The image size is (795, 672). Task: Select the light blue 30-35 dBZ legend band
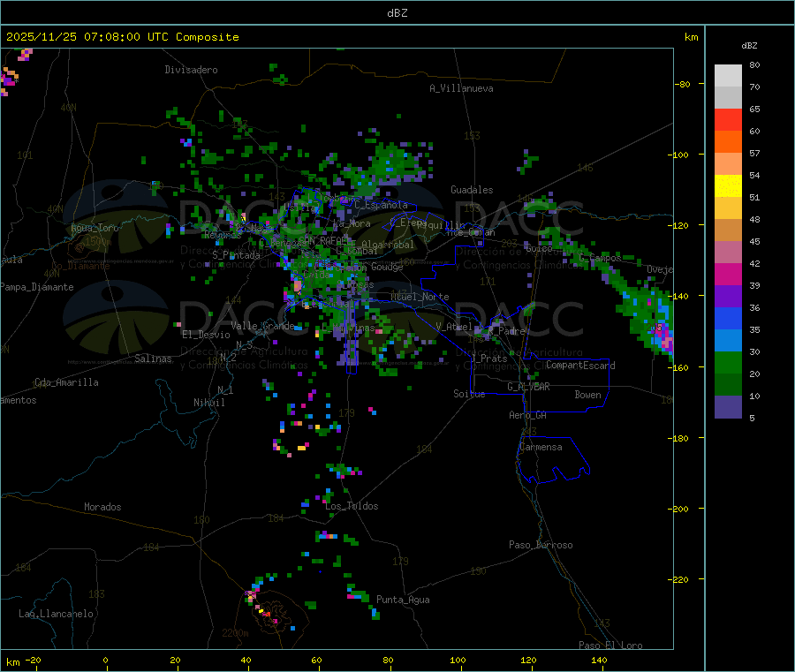point(728,341)
